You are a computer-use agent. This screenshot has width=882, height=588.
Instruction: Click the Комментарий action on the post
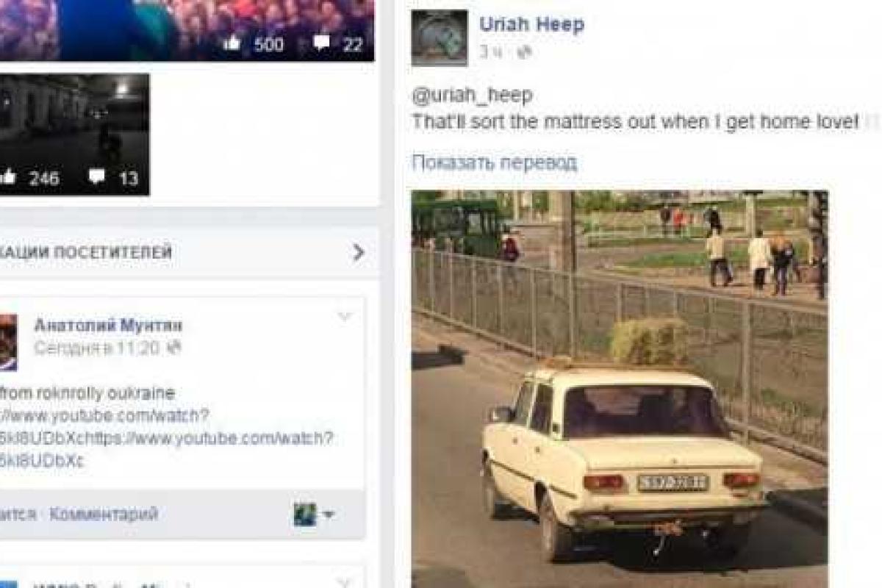coord(104,514)
